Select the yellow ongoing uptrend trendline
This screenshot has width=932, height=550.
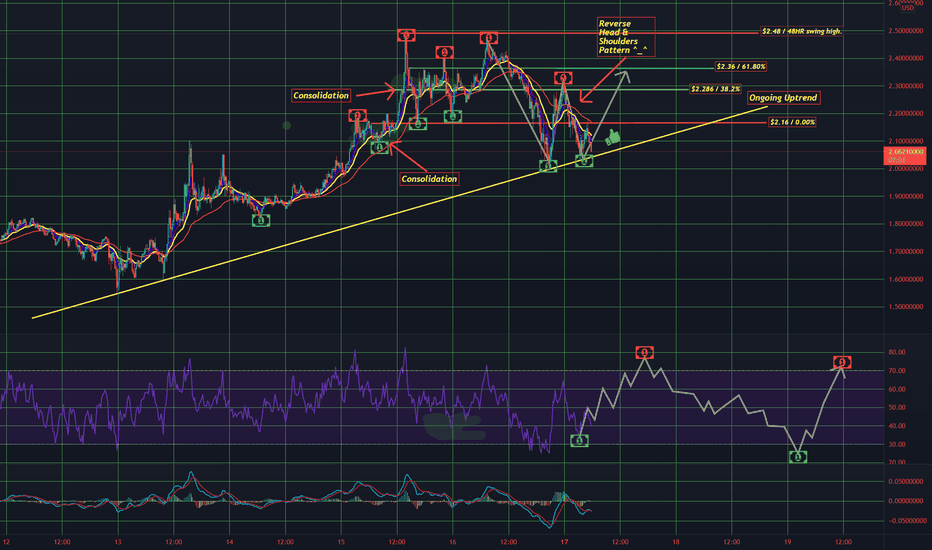pos(399,212)
